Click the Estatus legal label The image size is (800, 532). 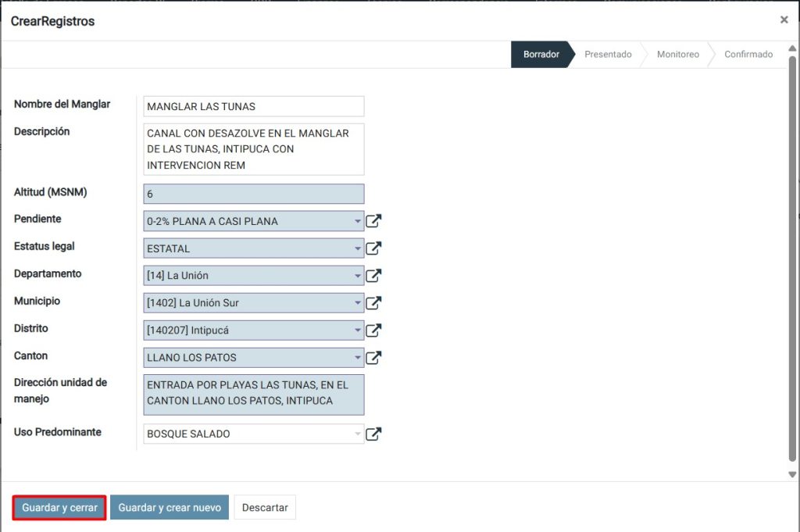pos(45,246)
